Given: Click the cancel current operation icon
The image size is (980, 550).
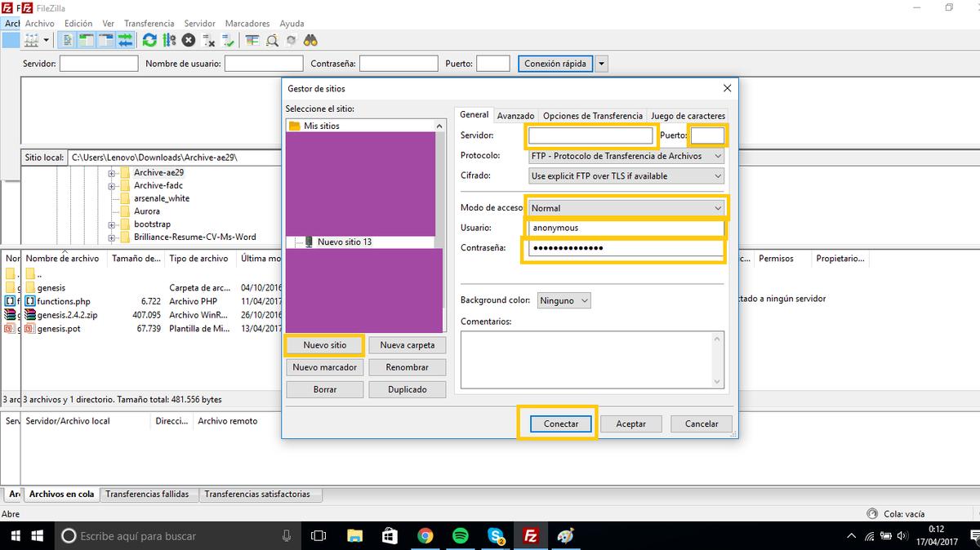Looking at the screenshot, I should (189, 40).
